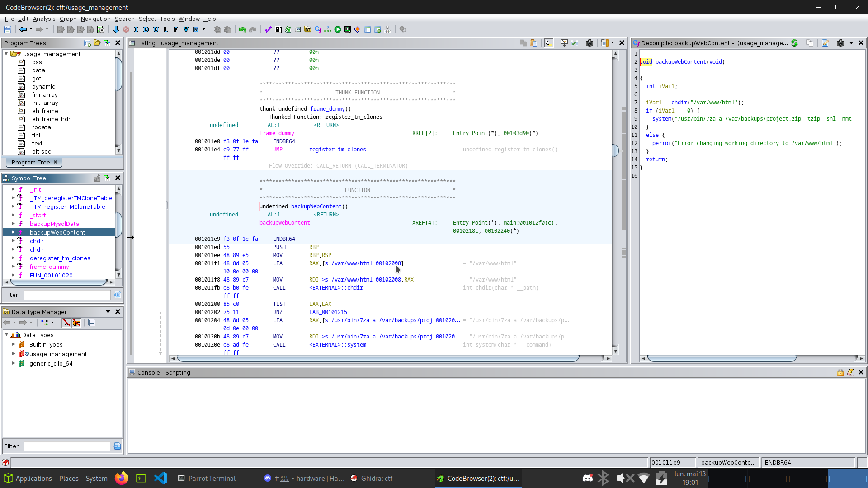
Task: Navigate back with the left arrow icon
Action: 24,29
